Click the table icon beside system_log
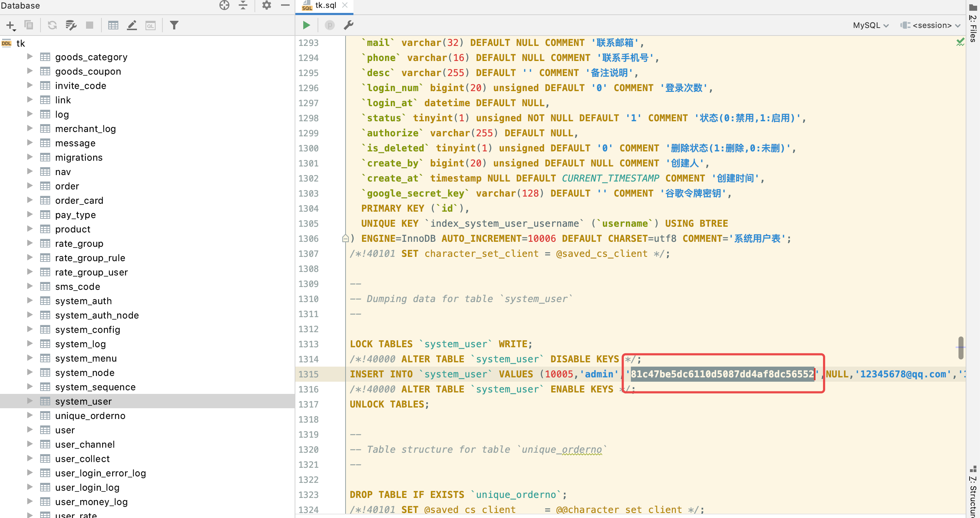Viewport: 980px width, 518px height. (x=45, y=344)
